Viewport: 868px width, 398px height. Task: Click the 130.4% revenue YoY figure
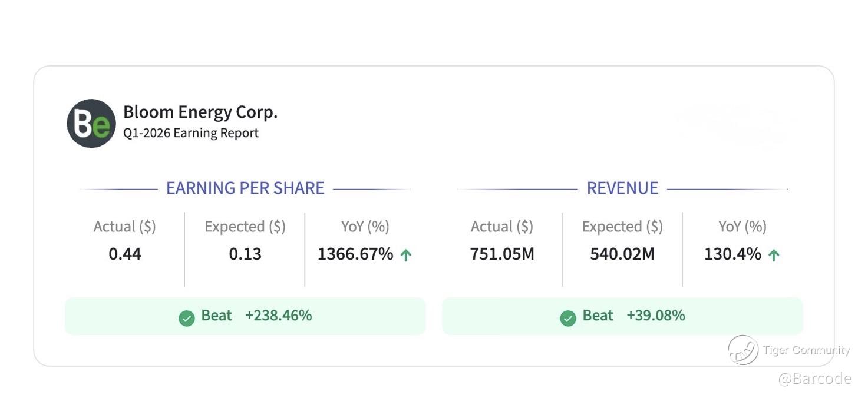pyautogui.click(x=732, y=254)
